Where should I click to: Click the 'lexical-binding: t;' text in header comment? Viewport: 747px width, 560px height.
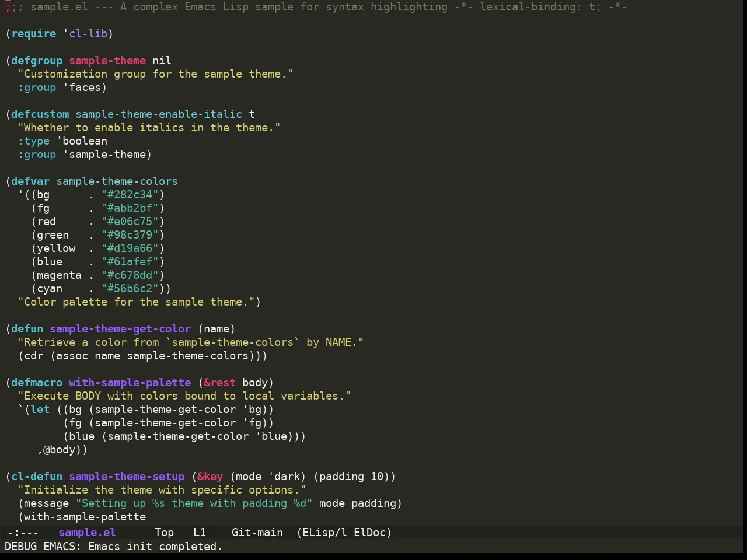coord(540,7)
